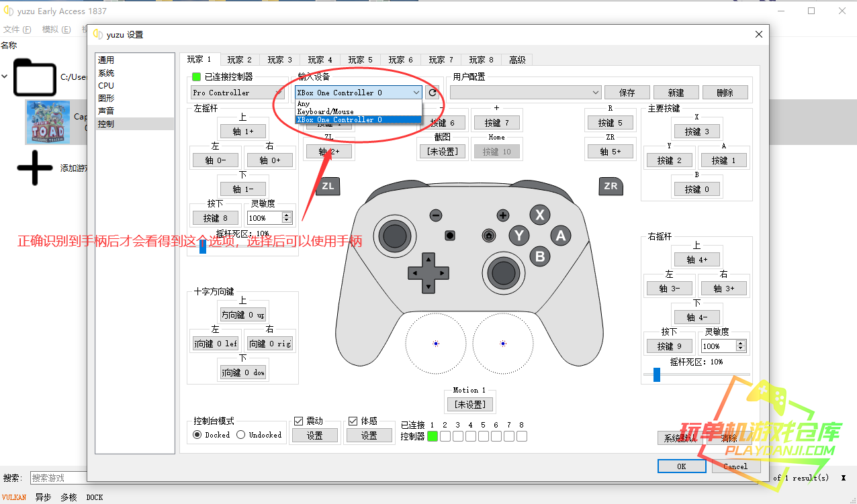The height and width of the screenshot is (504, 857).
Task: Select the Undocked radio button
Action: pyautogui.click(x=241, y=435)
